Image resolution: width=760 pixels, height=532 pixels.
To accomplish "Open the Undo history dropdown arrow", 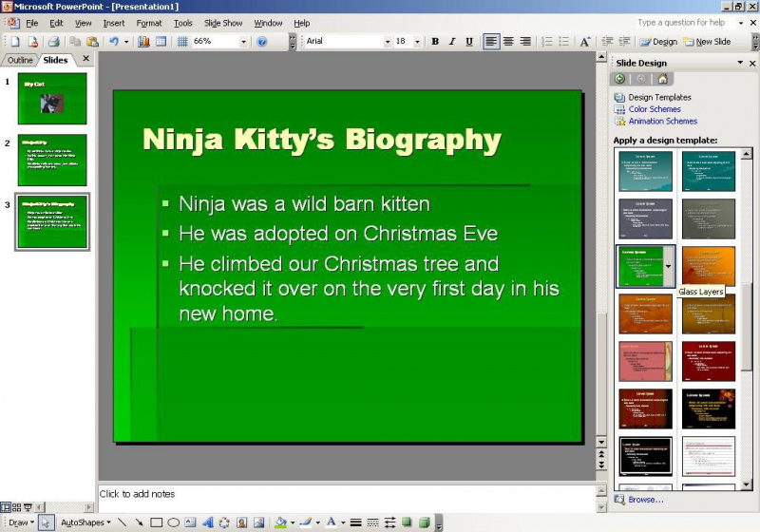I will click(126, 42).
